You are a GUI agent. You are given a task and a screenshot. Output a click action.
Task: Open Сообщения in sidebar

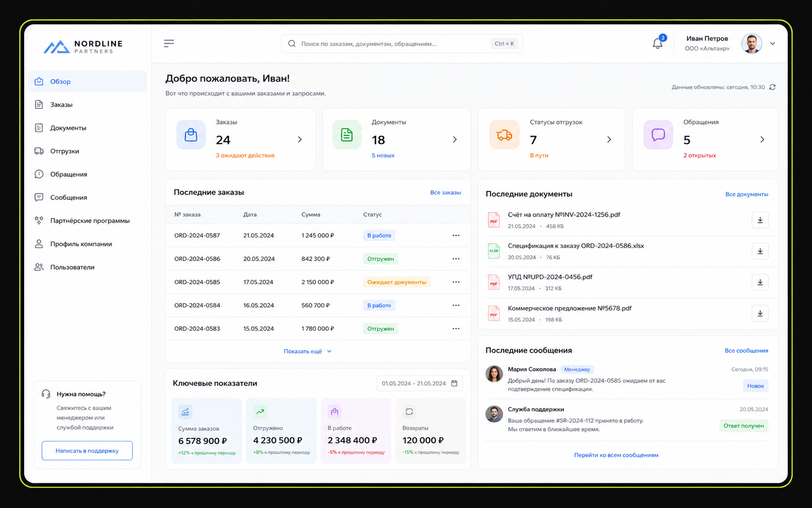pos(88,198)
